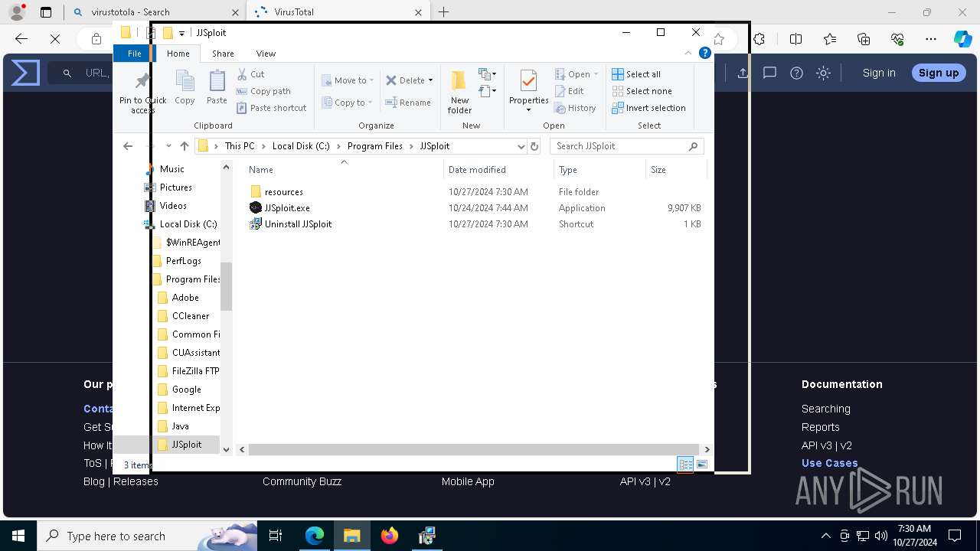
Task: Open recent locations dropdown arrow
Action: click(x=168, y=146)
